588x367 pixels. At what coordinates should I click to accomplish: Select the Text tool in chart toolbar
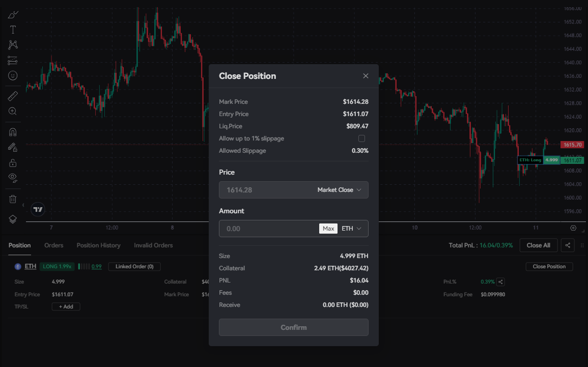[x=13, y=30]
